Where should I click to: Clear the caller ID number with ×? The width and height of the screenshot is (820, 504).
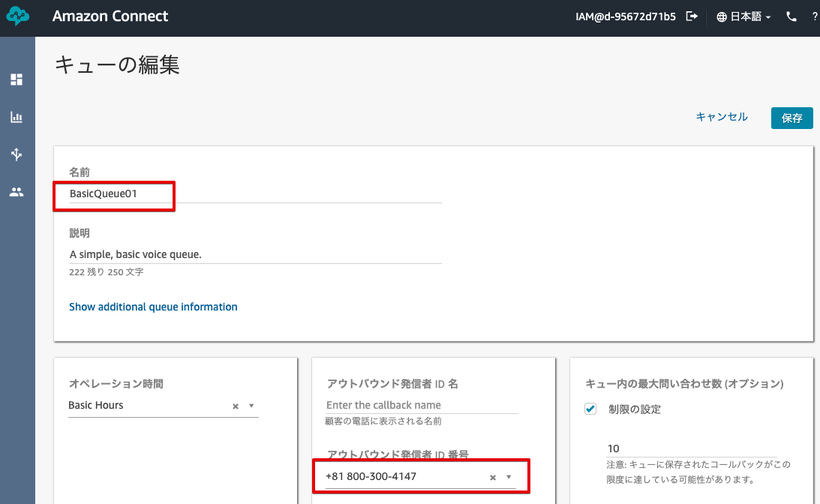pos(492,476)
